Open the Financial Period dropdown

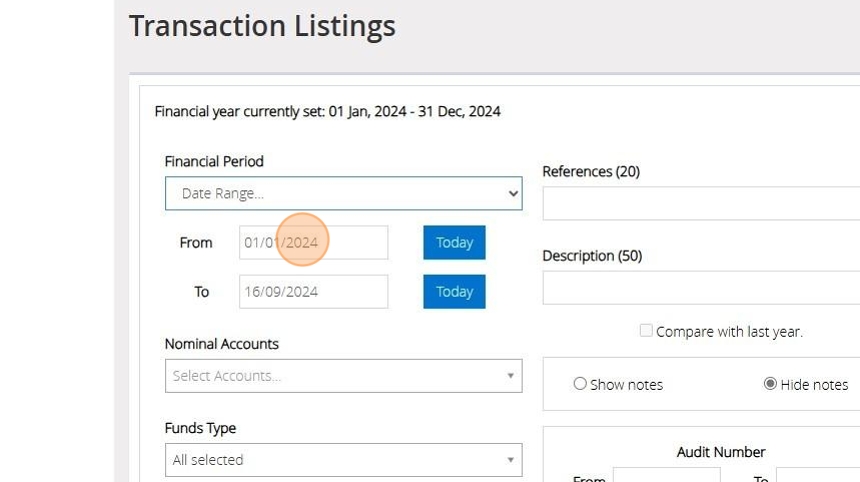coord(343,194)
